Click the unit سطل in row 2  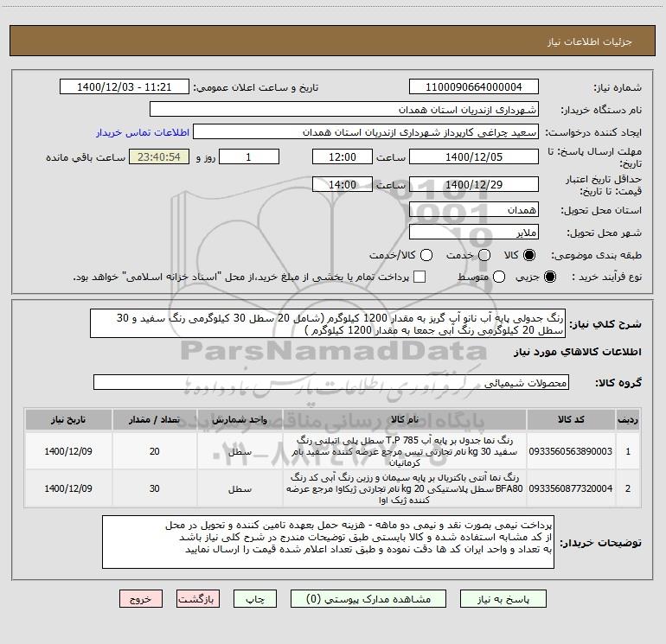(240, 489)
